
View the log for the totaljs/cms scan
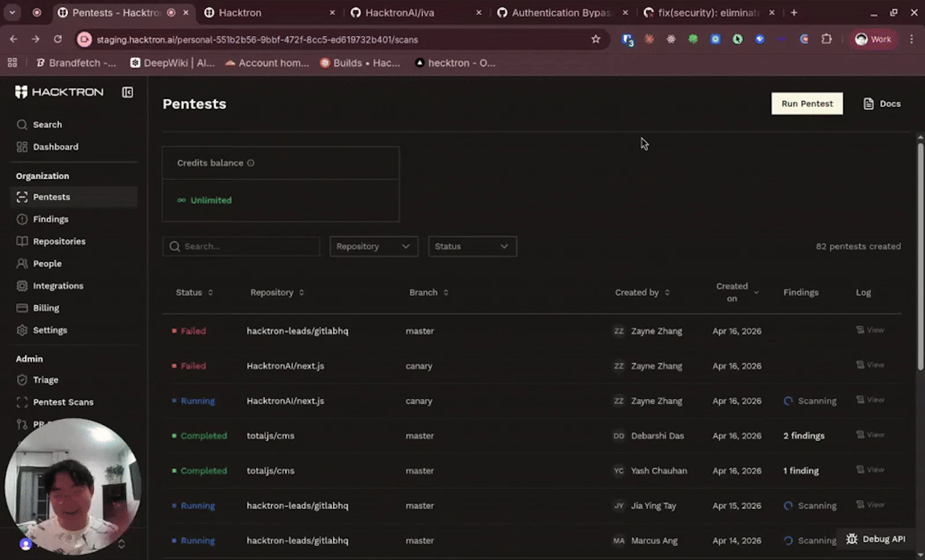[x=870, y=435]
